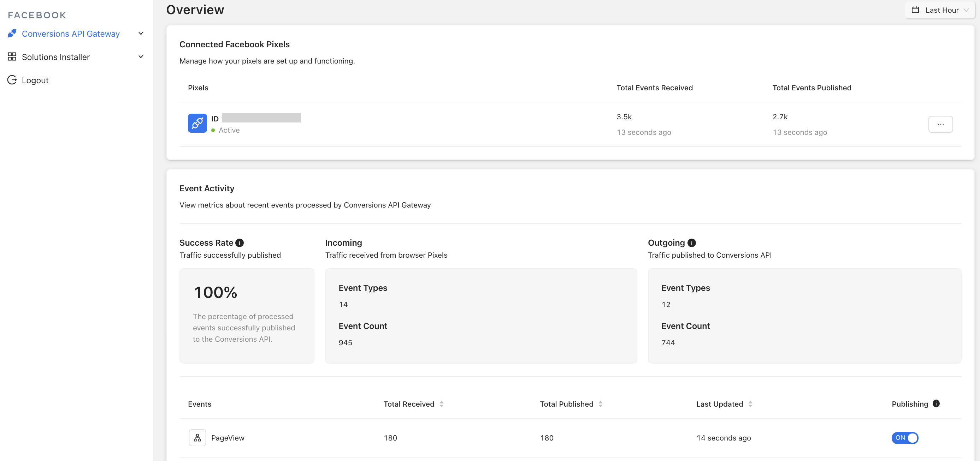Click the PageView event name
Viewport: 980px width, 461px height.
pyautogui.click(x=228, y=438)
